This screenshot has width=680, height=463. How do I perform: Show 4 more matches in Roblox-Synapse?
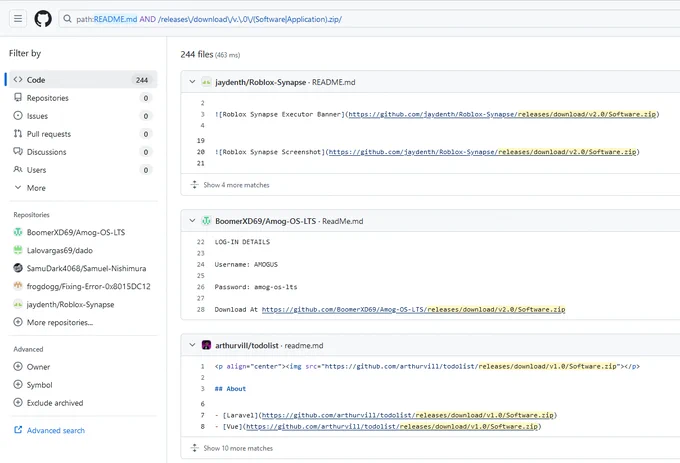point(236,185)
